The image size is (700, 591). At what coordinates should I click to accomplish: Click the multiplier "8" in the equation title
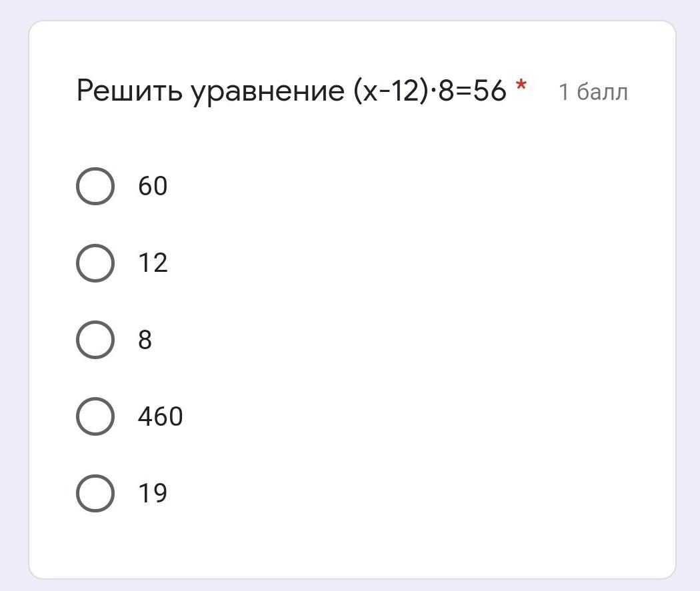tap(446, 91)
